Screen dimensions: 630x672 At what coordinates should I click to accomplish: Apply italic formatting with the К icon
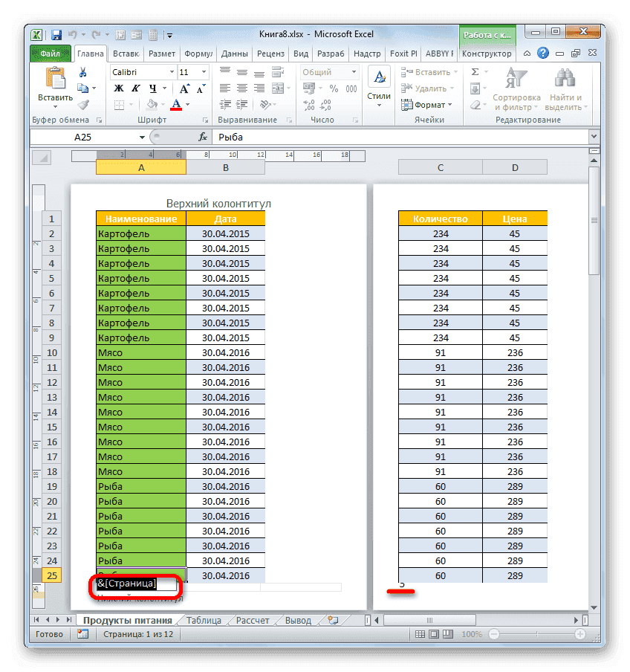tap(135, 88)
